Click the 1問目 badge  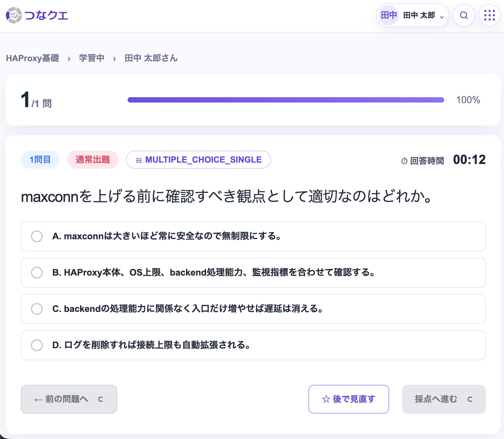tap(40, 160)
